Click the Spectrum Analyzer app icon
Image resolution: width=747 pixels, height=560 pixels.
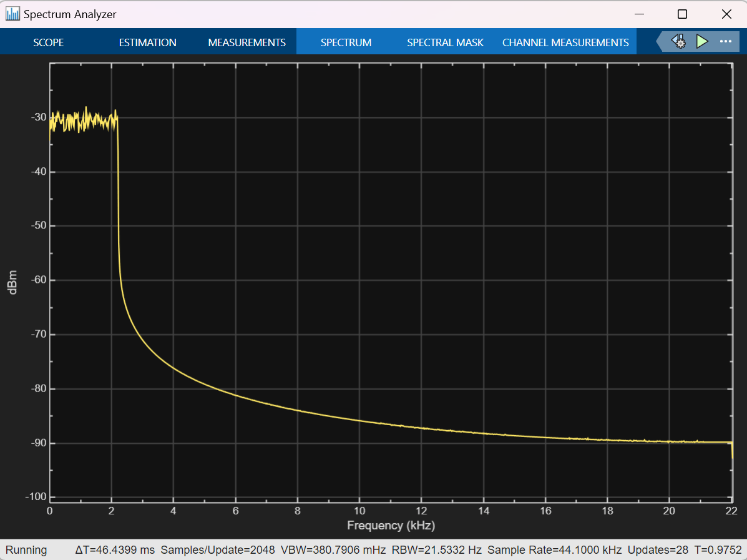pos(12,14)
